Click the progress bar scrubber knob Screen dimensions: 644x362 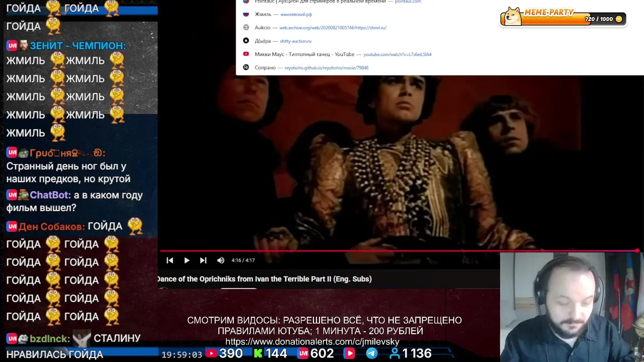pos(637,250)
